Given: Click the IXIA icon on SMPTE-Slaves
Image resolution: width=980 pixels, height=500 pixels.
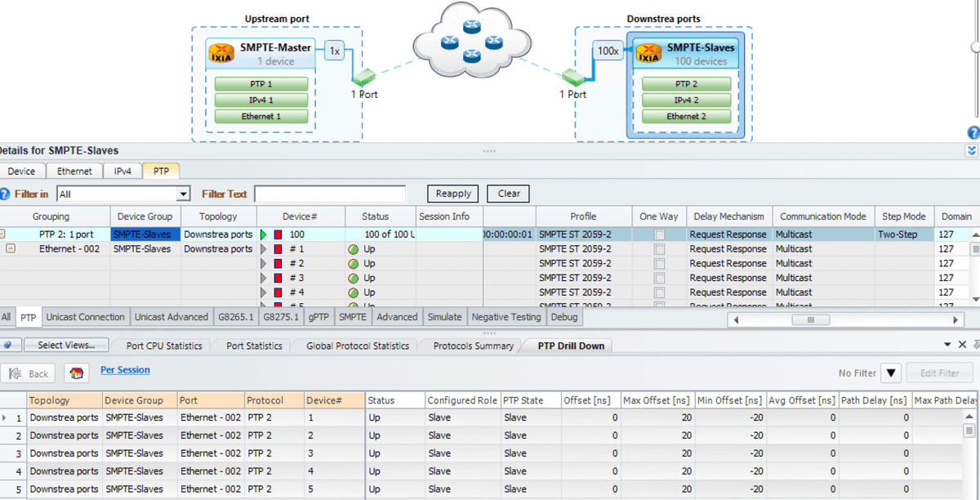Looking at the screenshot, I should click(649, 54).
